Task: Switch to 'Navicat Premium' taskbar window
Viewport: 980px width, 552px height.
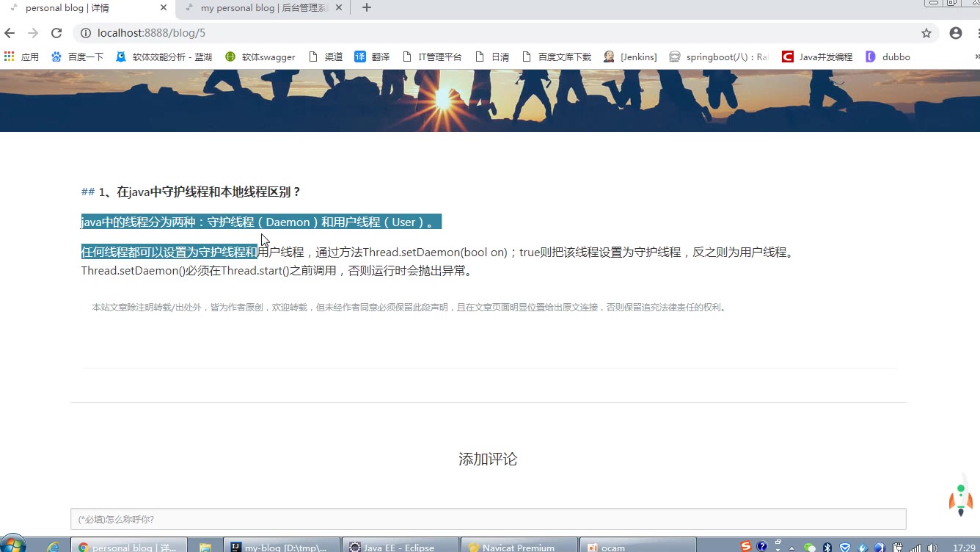Action: pyautogui.click(x=519, y=546)
